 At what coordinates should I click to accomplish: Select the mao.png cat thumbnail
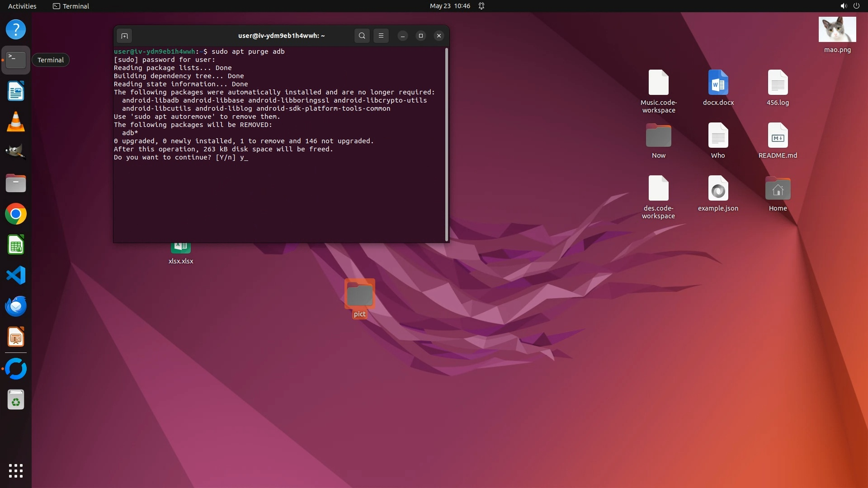click(x=837, y=30)
